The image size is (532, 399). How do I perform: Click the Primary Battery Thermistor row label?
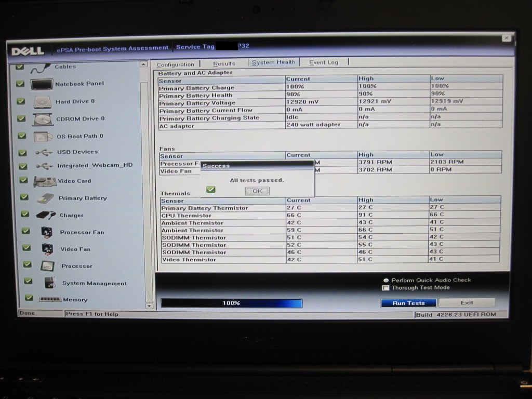coord(205,208)
